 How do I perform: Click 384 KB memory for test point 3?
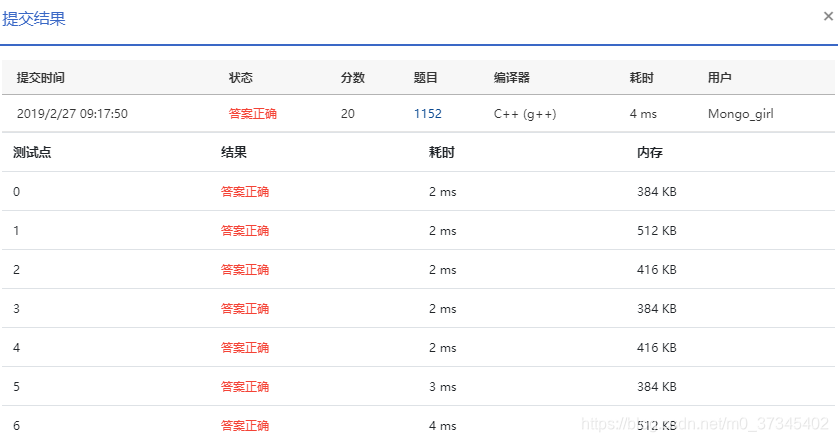657,309
